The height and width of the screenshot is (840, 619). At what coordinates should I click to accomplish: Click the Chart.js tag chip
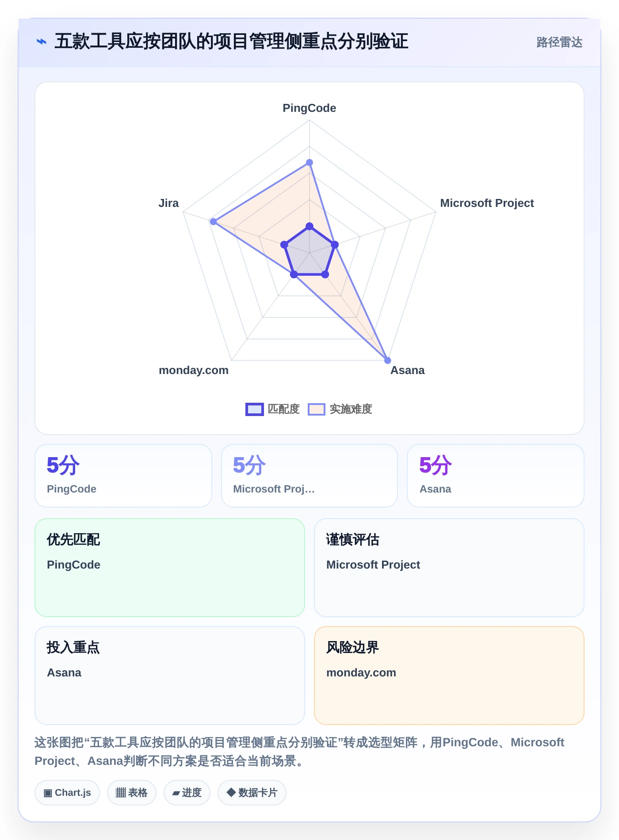point(67,793)
